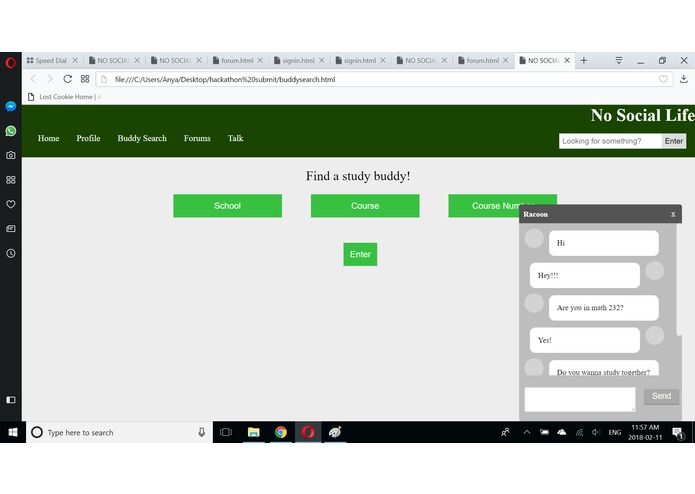Open the Opera menu logo

tap(11, 62)
